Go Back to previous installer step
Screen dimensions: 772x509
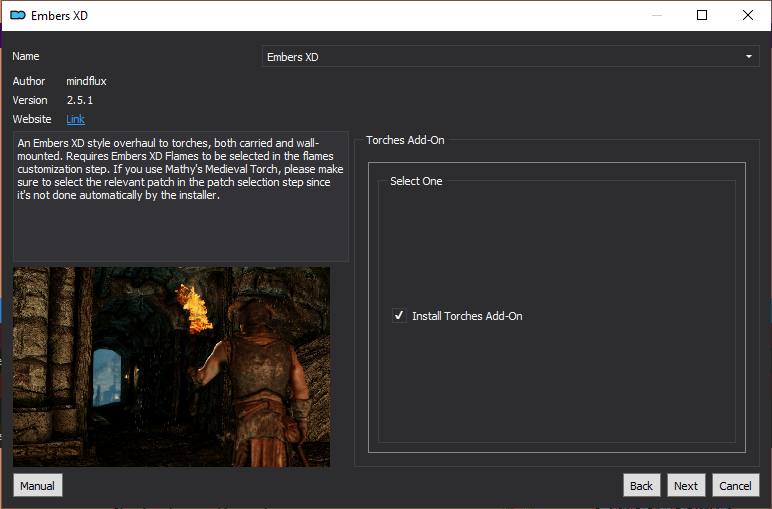[x=641, y=486]
